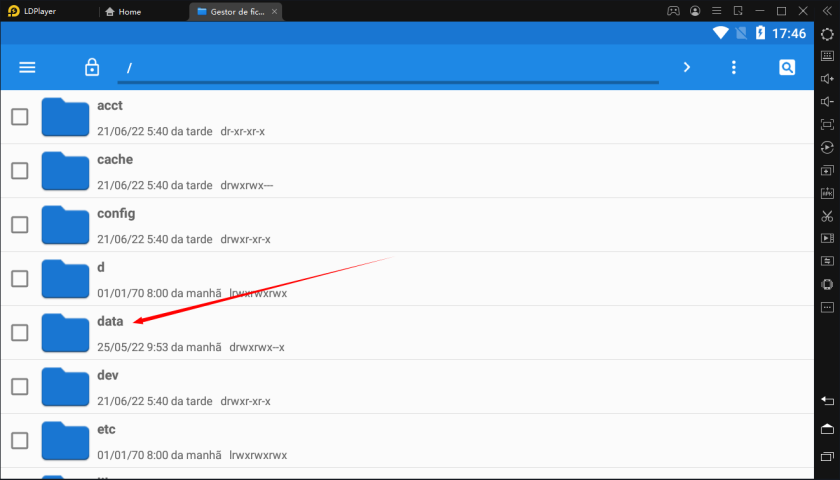Open the multi-instance add-window icon
The image size is (840, 480).
(827, 170)
